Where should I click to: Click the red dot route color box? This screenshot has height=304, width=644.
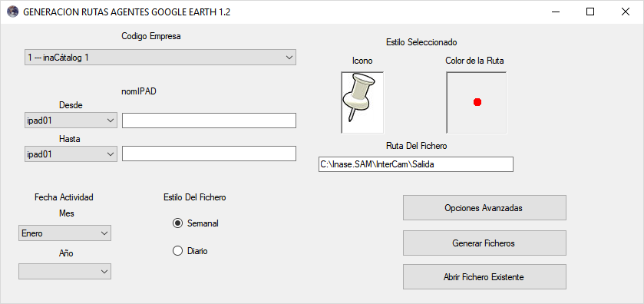[477, 102]
